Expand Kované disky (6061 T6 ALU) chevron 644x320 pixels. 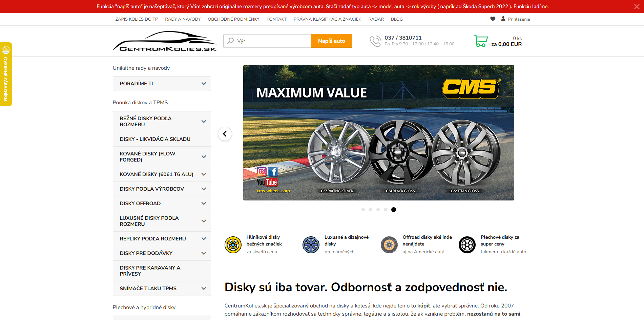[x=204, y=174]
